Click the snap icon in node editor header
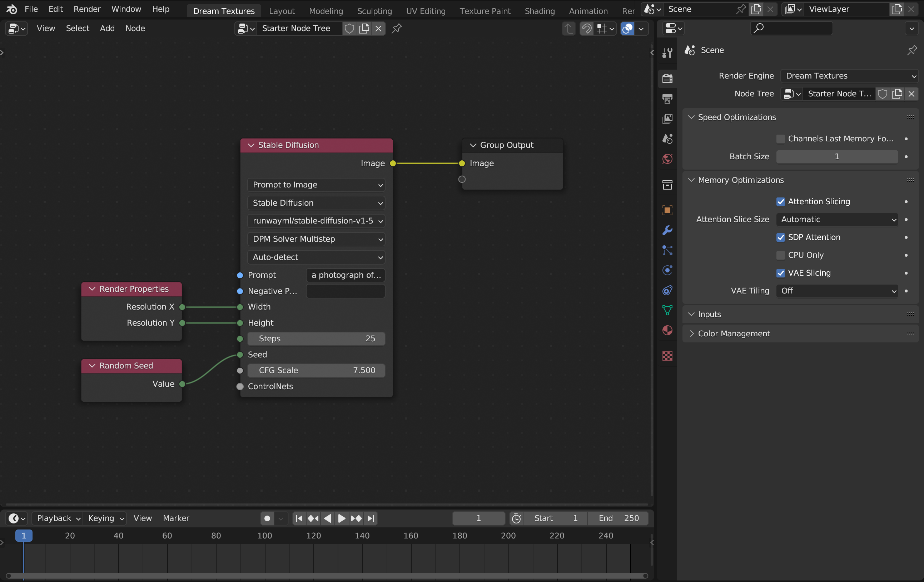The image size is (924, 582). (586, 28)
